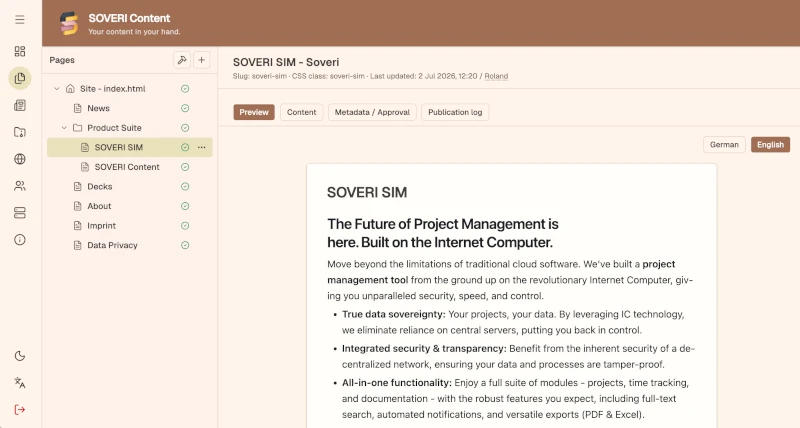Click the Roland author link

coord(496,76)
